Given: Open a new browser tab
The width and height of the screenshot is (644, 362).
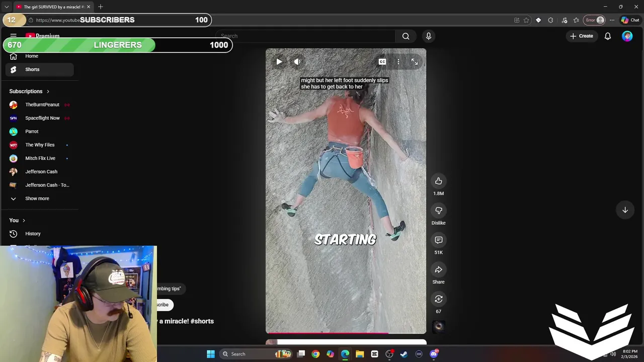Looking at the screenshot, I should (x=101, y=7).
